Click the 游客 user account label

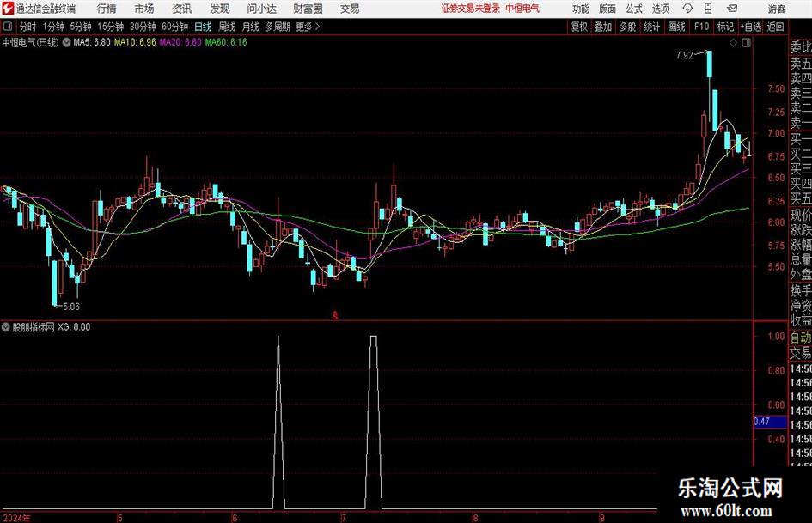point(776,9)
